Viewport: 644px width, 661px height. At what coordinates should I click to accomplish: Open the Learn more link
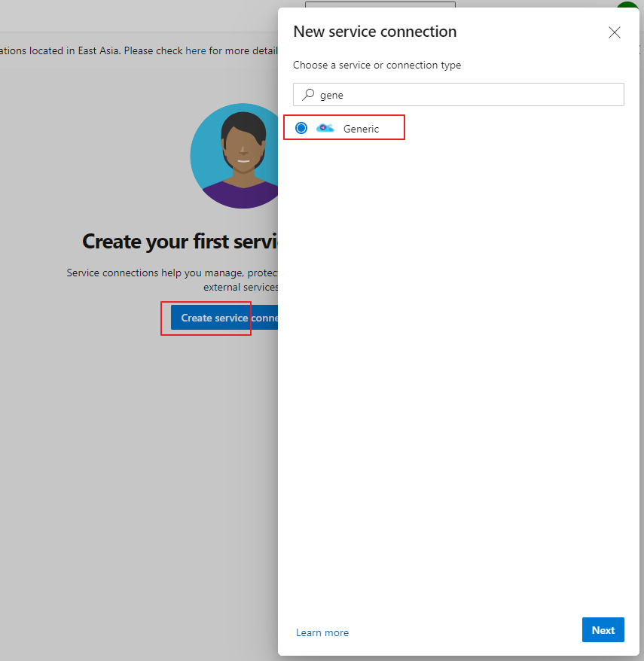click(x=322, y=632)
